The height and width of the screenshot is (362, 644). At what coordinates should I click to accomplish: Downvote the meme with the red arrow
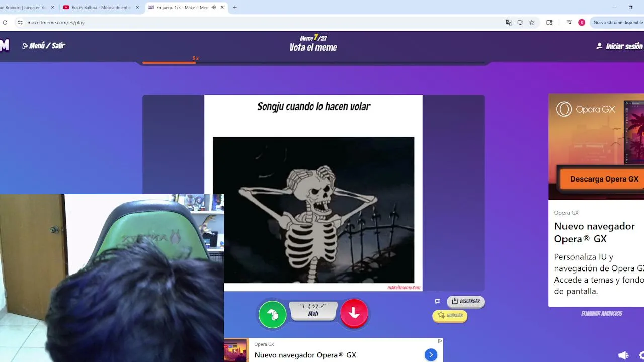(354, 313)
